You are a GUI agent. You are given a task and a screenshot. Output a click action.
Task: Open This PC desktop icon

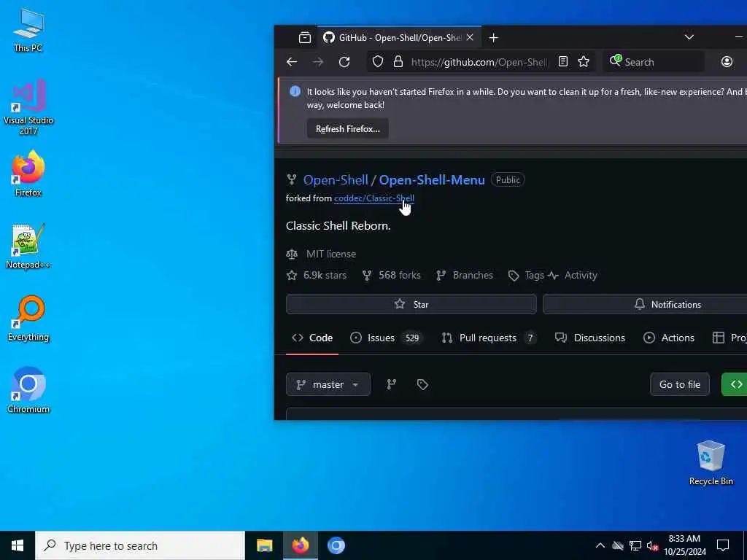(28, 30)
